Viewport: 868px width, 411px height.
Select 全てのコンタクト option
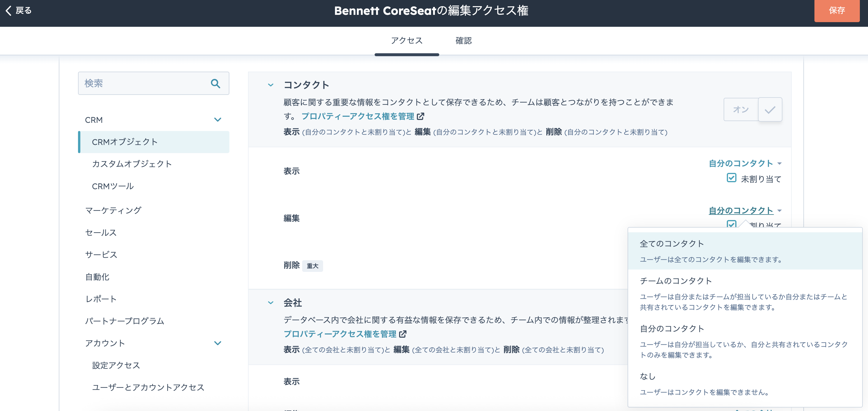tap(745, 251)
